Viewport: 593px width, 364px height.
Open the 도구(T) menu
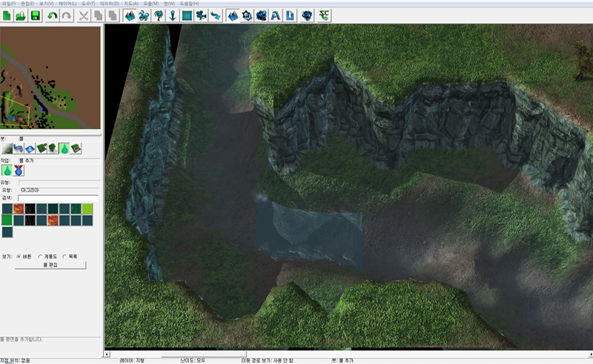[88, 4]
